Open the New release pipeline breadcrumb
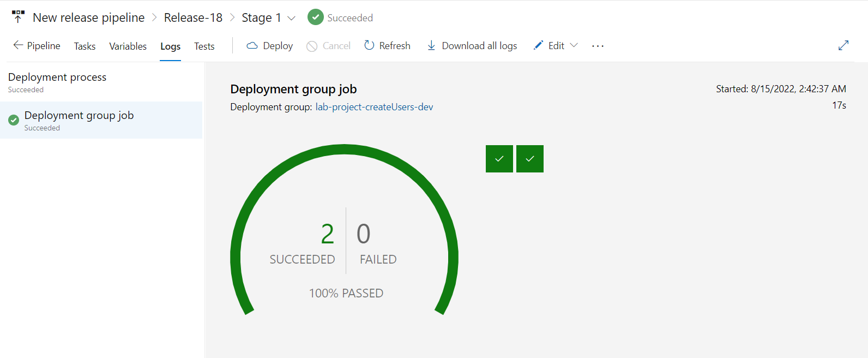The width and height of the screenshot is (868, 358). click(x=89, y=17)
